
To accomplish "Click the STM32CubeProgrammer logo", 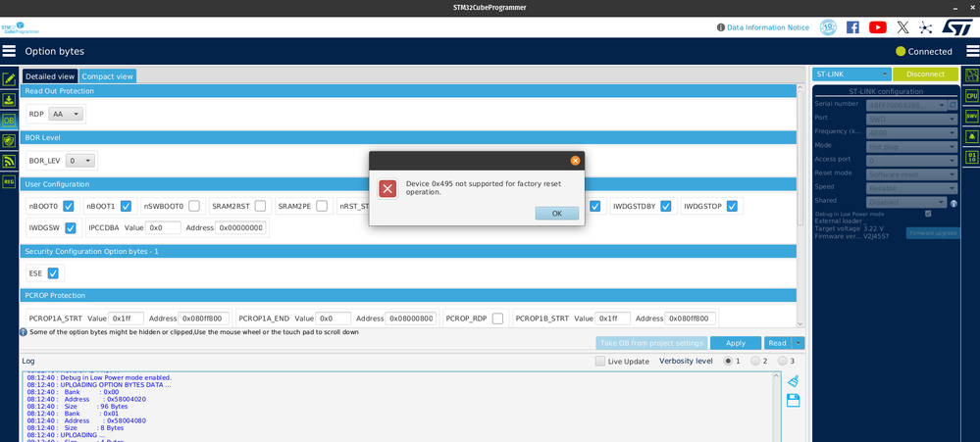I will 20,27.
